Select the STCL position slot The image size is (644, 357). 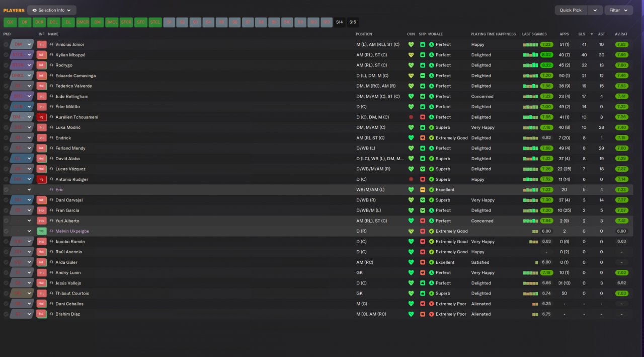(x=155, y=22)
